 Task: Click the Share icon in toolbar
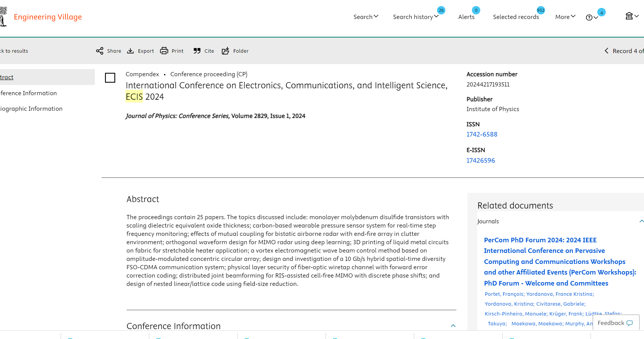tap(100, 51)
